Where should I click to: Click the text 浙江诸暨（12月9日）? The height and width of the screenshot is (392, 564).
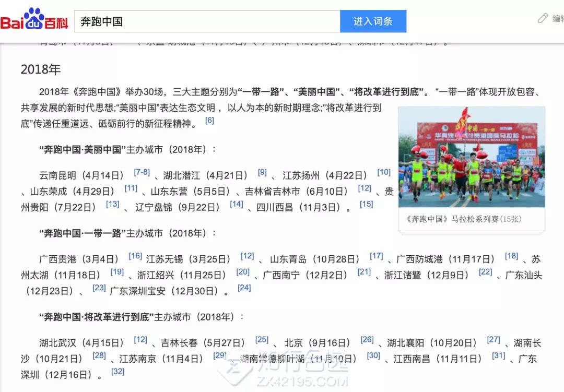pyautogui.click(x=427, y=275)
